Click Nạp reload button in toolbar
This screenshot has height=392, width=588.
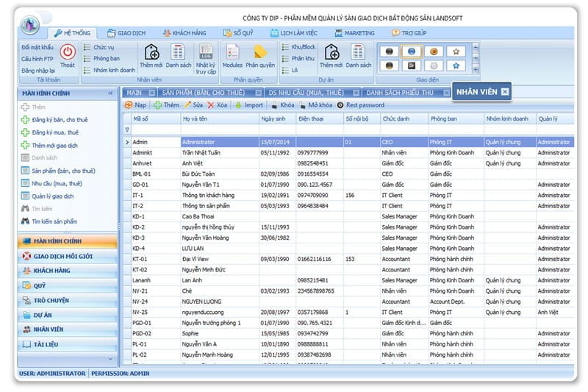pos(135,105)
